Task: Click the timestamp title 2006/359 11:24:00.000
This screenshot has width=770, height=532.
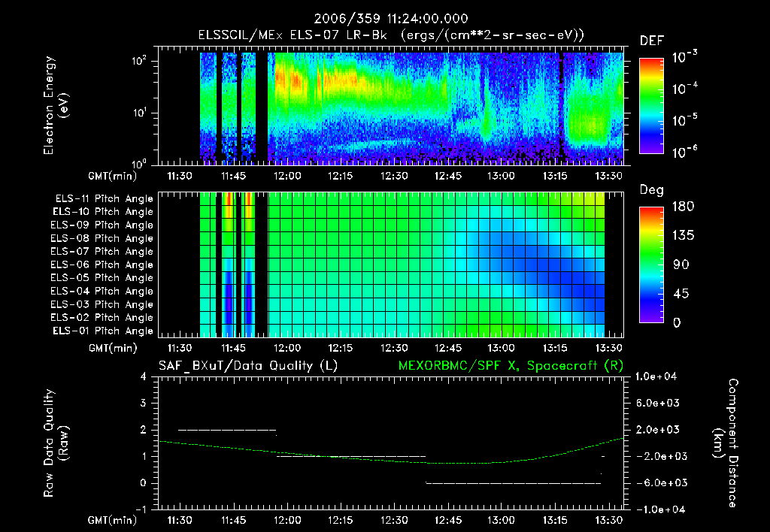Action: point(391,19)
